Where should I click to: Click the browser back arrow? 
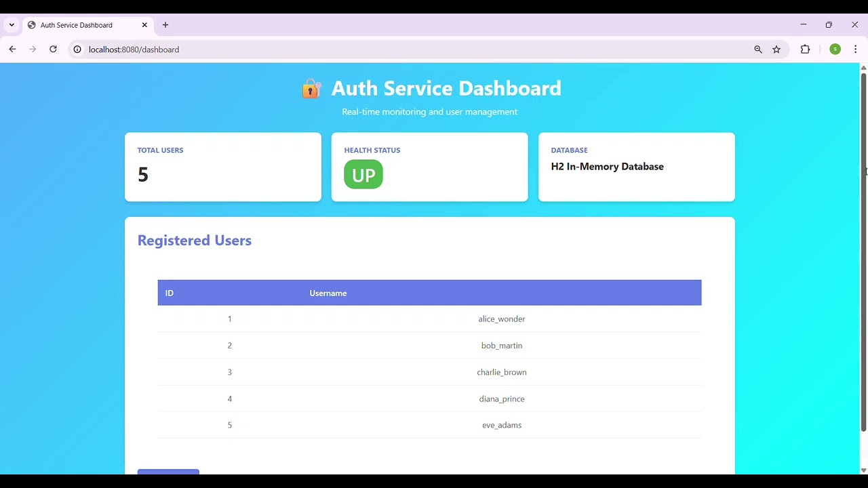tap(12, 49)
